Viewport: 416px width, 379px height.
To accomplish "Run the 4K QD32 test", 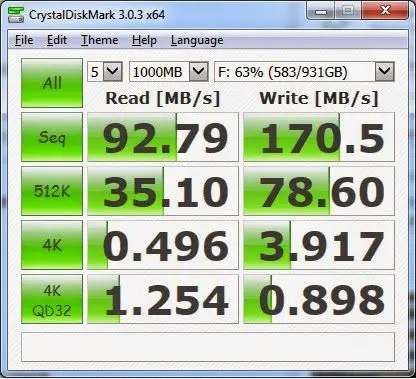I will [x=52, y=299].
